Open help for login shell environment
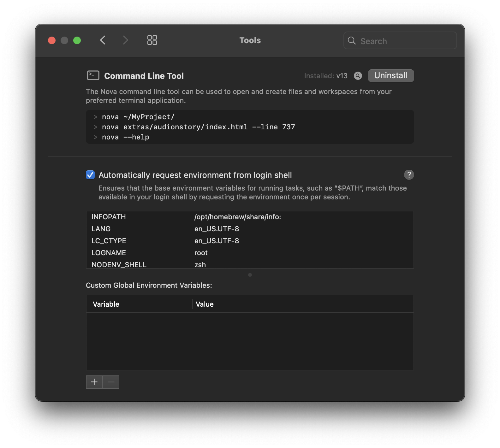This screenshot has height=448, width=500. (x=409, y=175)
